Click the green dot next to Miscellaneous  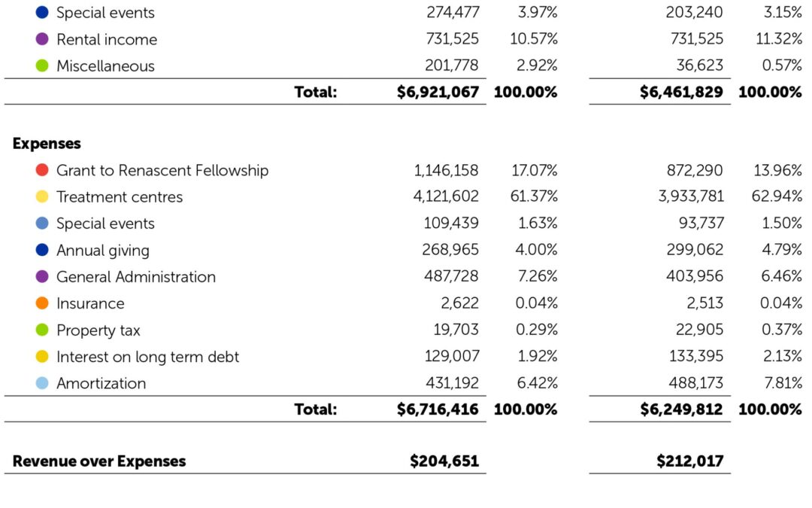[42, 65]
